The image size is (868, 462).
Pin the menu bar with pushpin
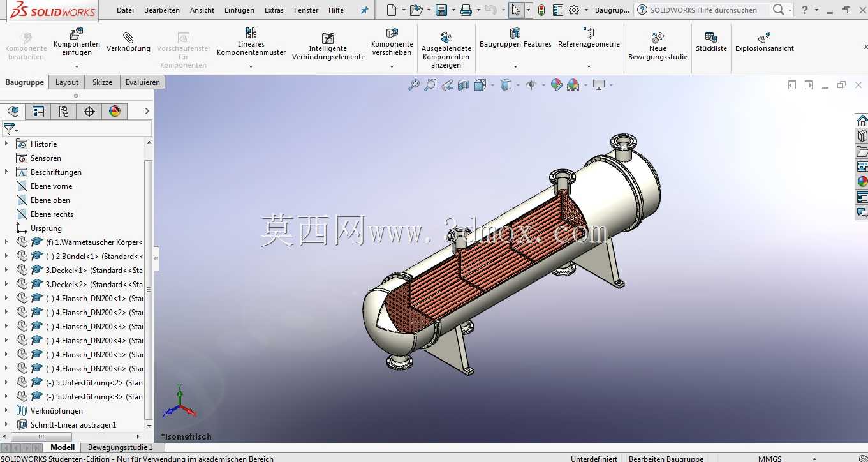(365, 10)
